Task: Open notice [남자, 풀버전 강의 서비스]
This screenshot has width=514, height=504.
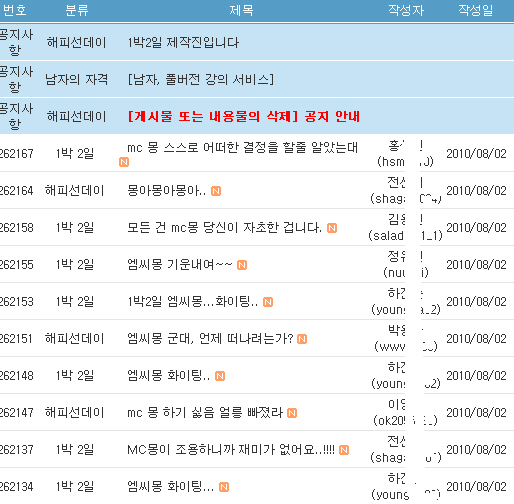Action: click(x=201, y=80)
